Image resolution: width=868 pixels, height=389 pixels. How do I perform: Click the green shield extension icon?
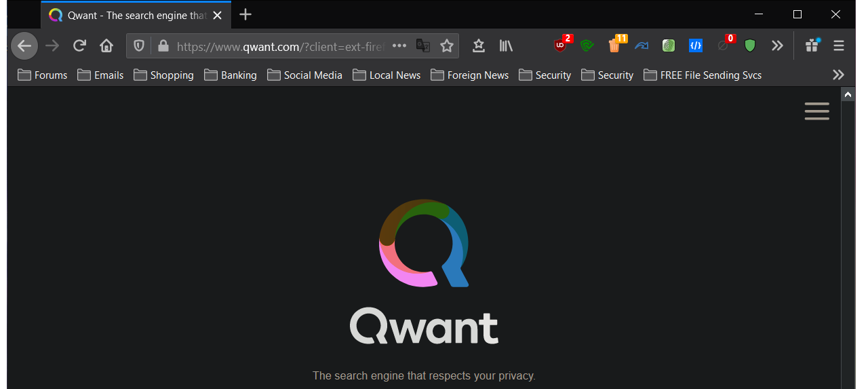(750, 45)
